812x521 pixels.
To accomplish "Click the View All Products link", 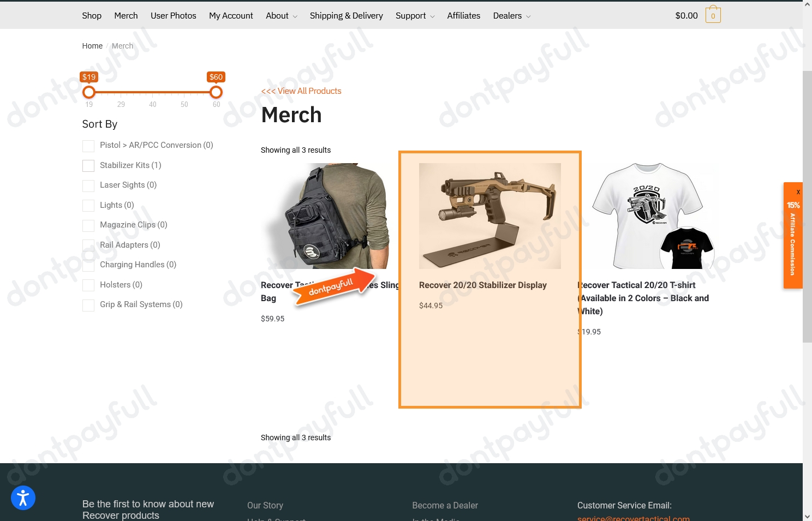I will tap(301, 91).
